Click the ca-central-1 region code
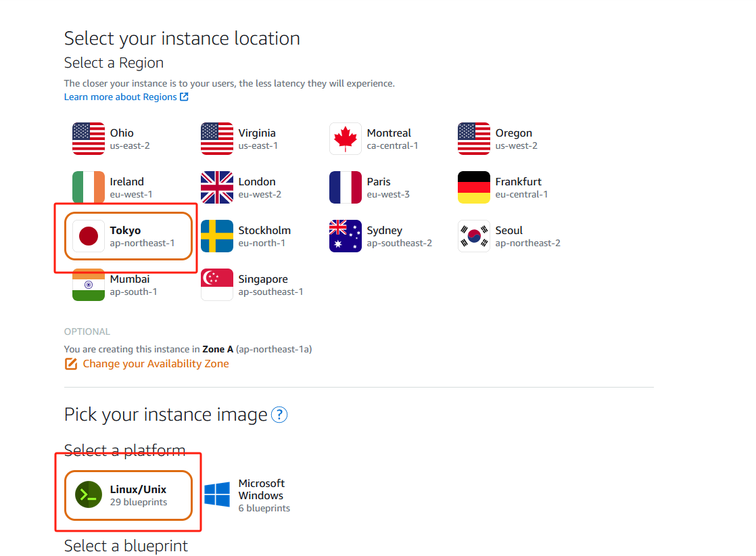The height and width of the screenshot is (556, 756). [392, 145]
